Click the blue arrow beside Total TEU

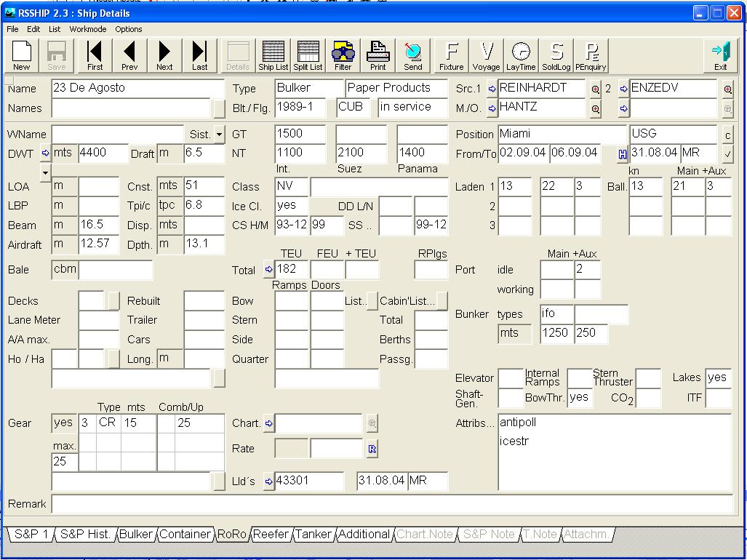point(268,270)
